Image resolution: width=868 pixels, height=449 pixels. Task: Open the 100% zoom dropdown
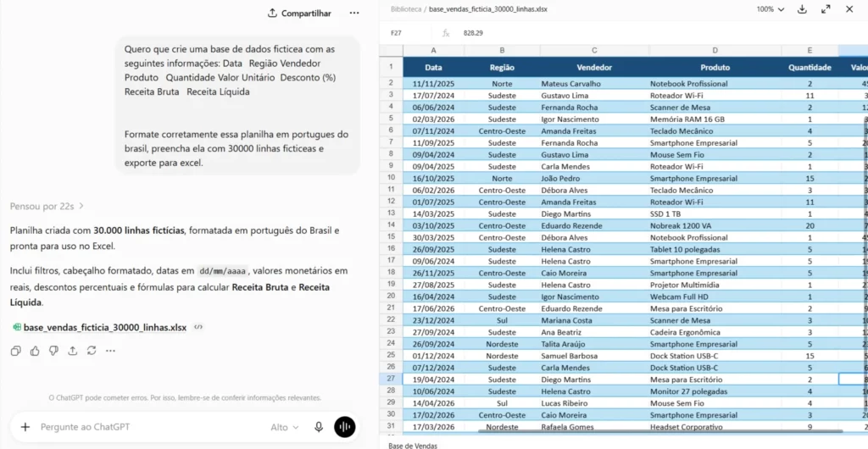click(x=771, y=9)
